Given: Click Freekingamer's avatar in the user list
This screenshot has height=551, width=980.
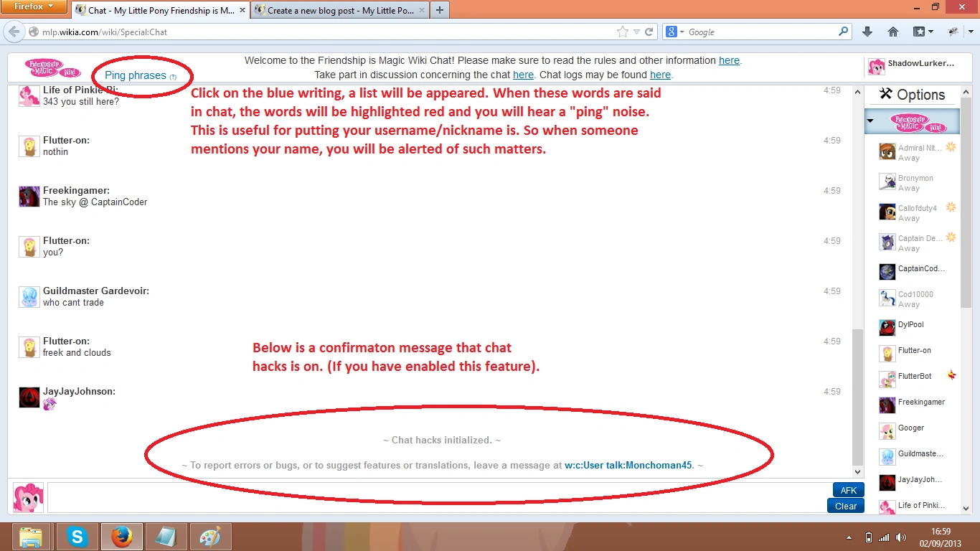Looking at the screenshot, I should coord(887,405).
